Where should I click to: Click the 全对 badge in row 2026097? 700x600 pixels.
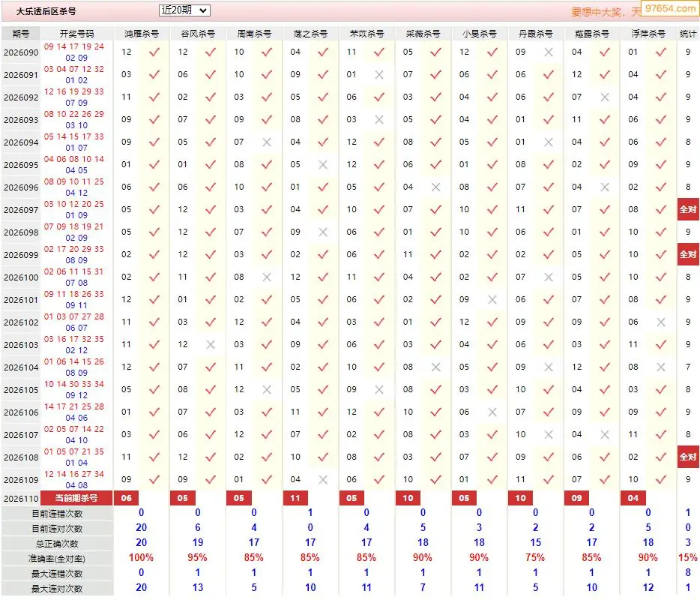coord(688,209)
